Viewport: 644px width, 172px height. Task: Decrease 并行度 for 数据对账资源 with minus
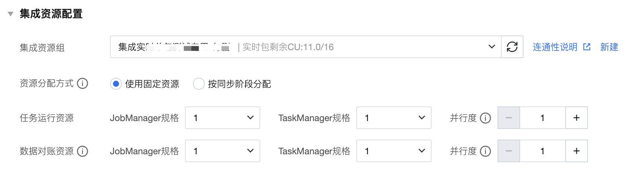click(x=509, y=151)
